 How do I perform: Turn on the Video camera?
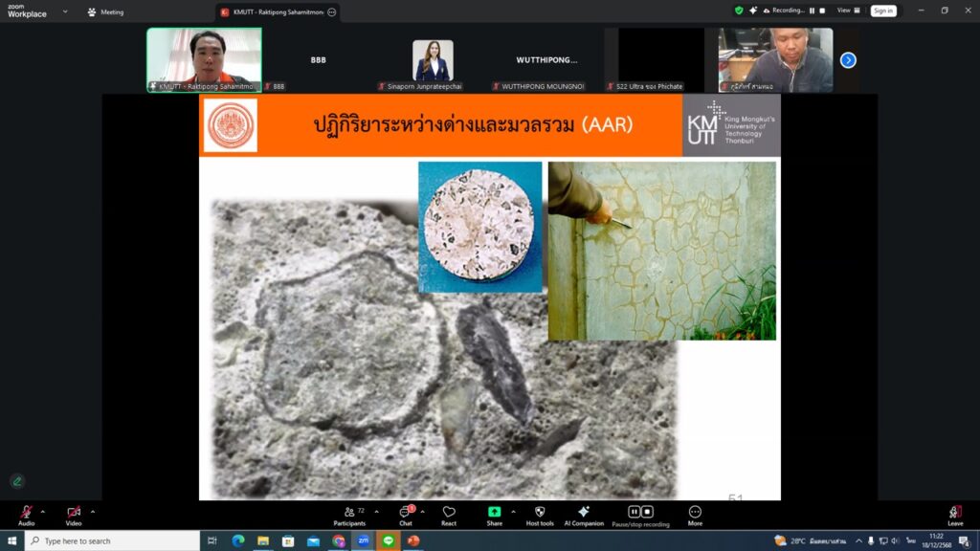click(x=74, y=513)
